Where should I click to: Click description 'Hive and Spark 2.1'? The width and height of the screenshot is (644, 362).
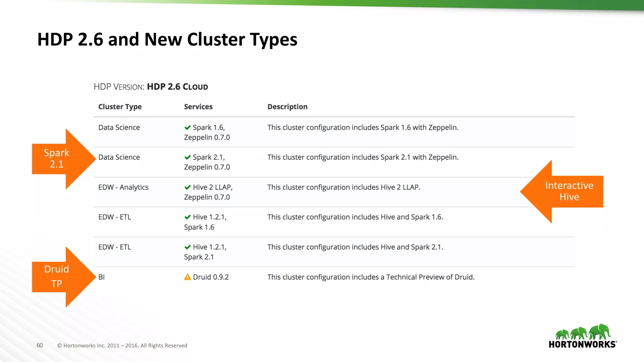pyautogui.click(x=355, y=247)
